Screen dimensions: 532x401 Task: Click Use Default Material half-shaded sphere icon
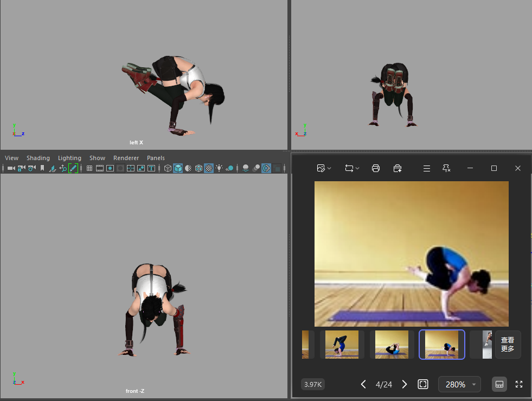coord(188,168)
